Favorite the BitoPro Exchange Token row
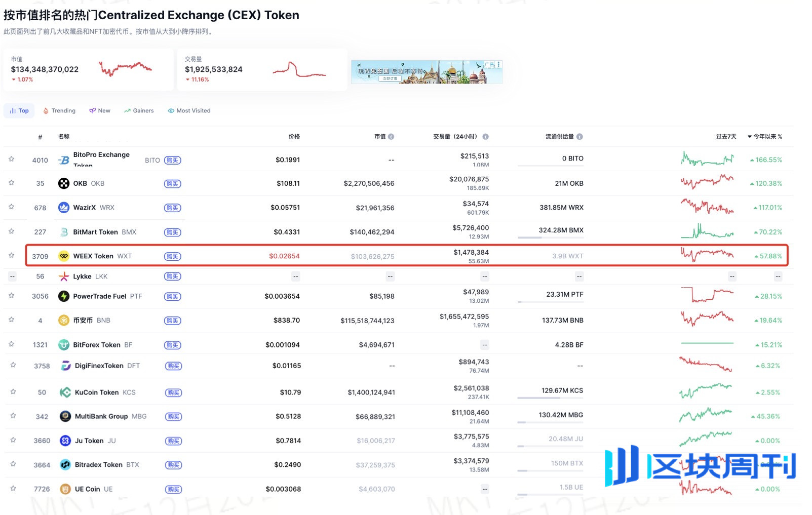812x515 pixels. 11,159
